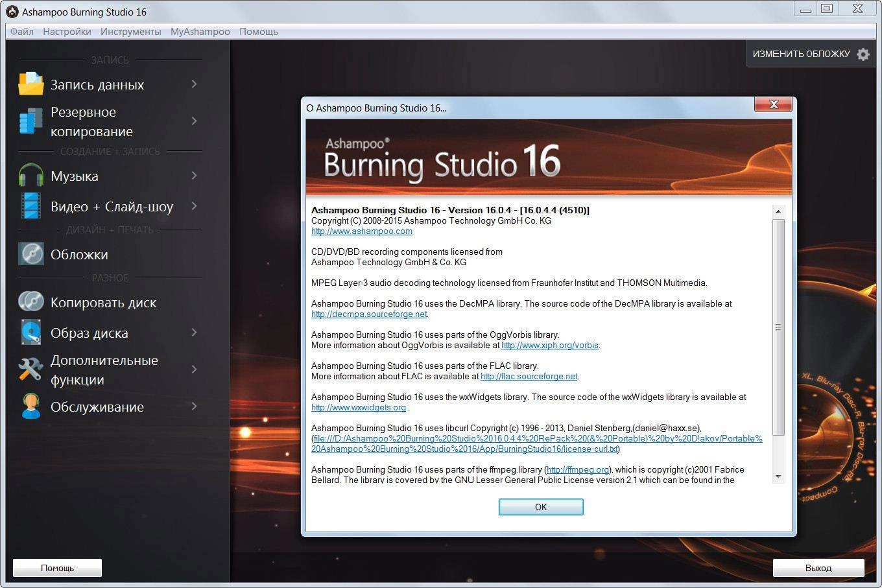
Task: Expand the Обслуживание submenu arrow
Action: (x=194, y=406)
